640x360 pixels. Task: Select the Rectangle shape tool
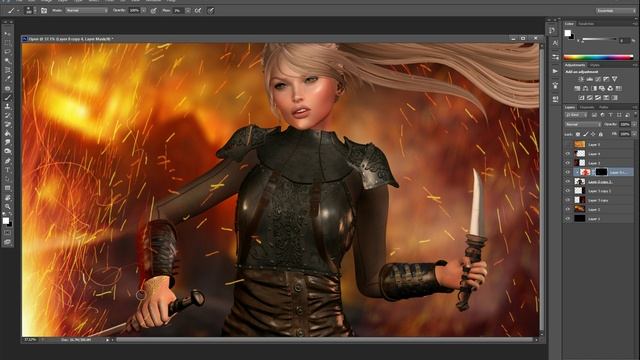pos(7,188)
